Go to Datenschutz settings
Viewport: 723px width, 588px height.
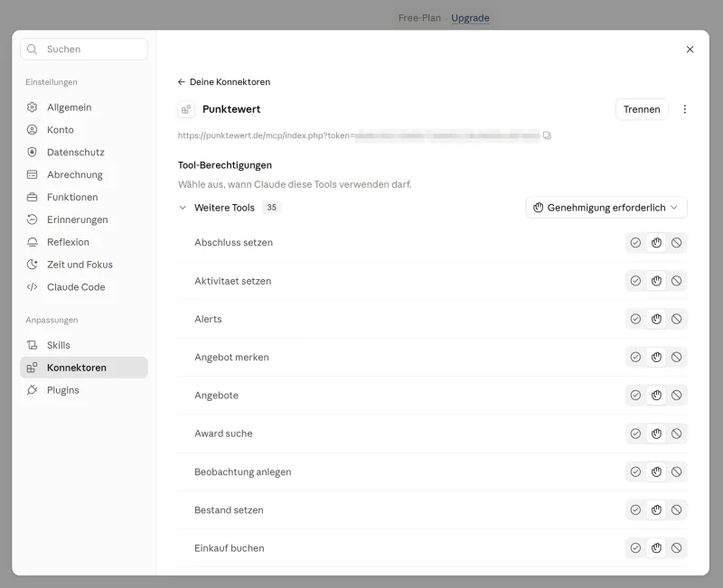click(84, 153)
